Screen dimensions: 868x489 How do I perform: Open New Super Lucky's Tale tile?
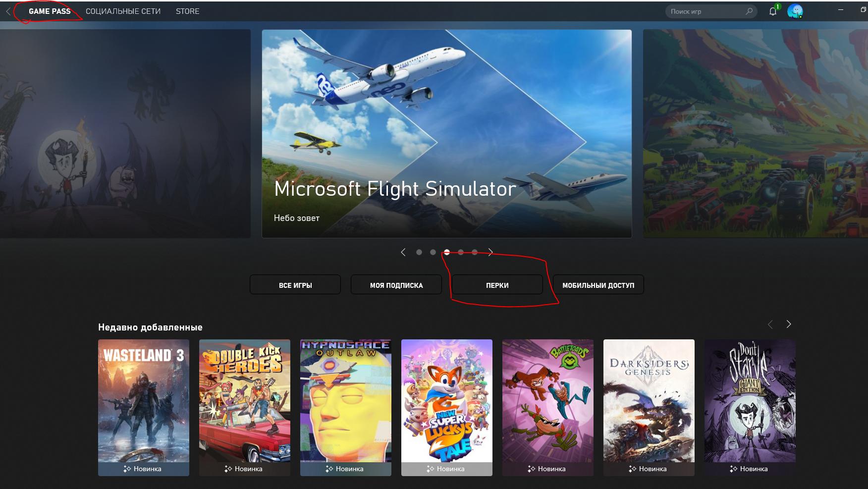pyautogui.click(x=447, y=407)
